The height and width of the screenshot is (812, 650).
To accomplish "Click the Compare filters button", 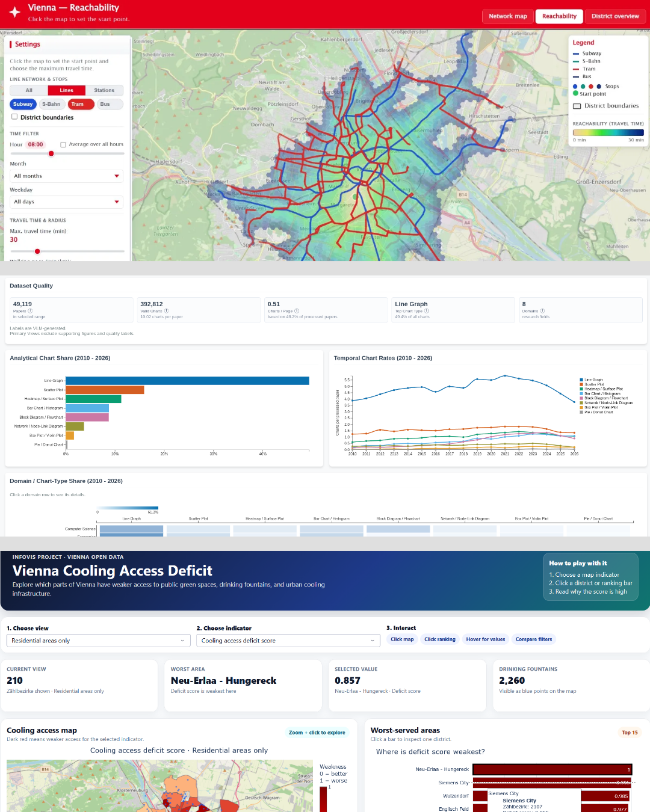I will [x=533, y=639].
